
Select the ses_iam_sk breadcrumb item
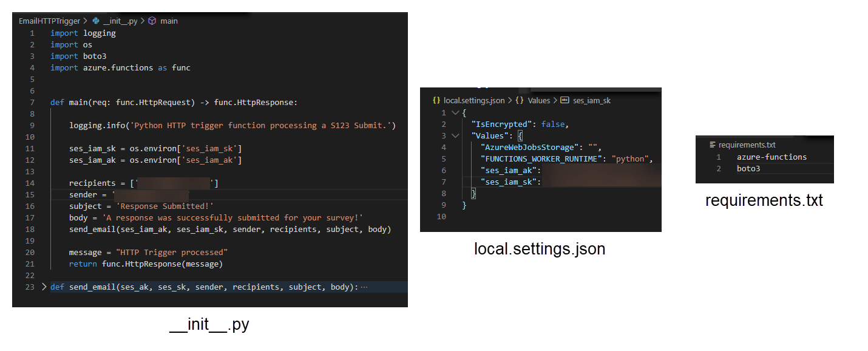tap(591, 101)
